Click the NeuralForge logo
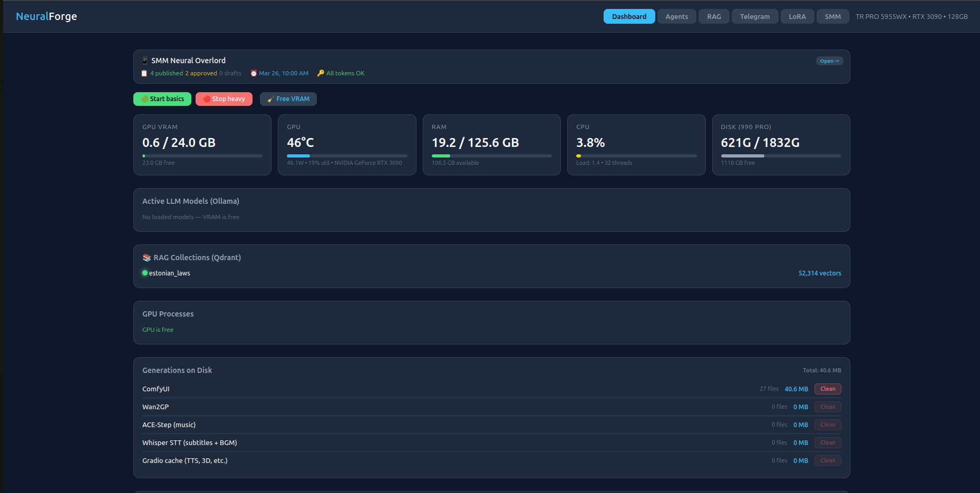Viewport: 980px width, 493px height. tap(46, 16)
